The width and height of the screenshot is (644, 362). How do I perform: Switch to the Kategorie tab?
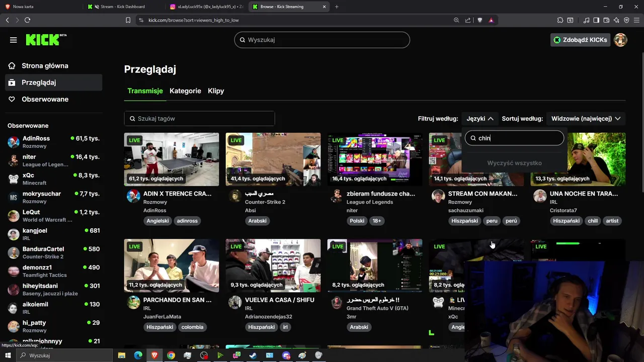coord(185,91)
